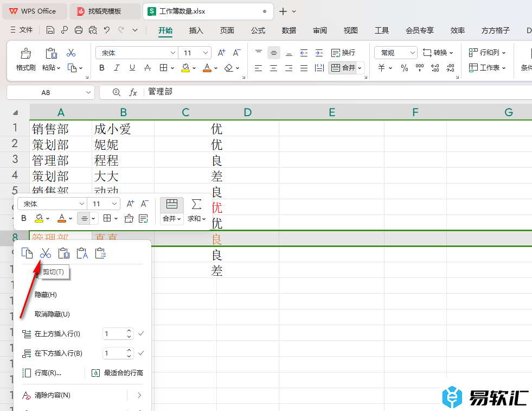Open the 公式 ribbon tab

pyautogui.click(x=258, y=30)
